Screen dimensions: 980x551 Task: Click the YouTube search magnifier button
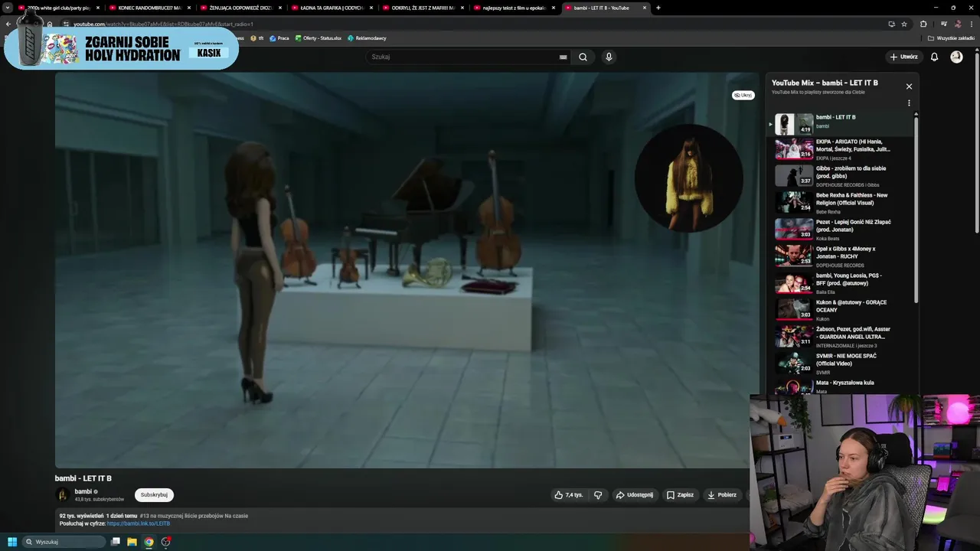pyautogui.click(x=583, y=57)
